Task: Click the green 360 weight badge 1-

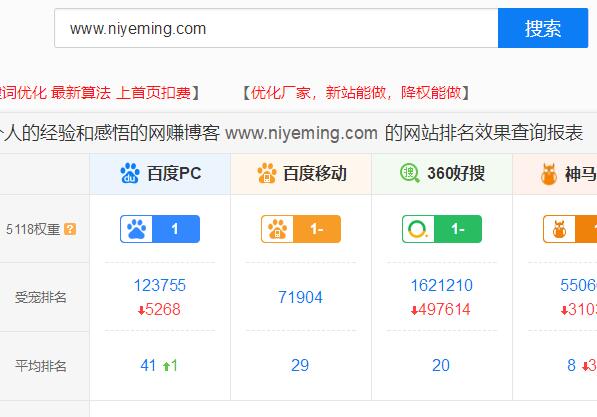Action: click(442, 229)
